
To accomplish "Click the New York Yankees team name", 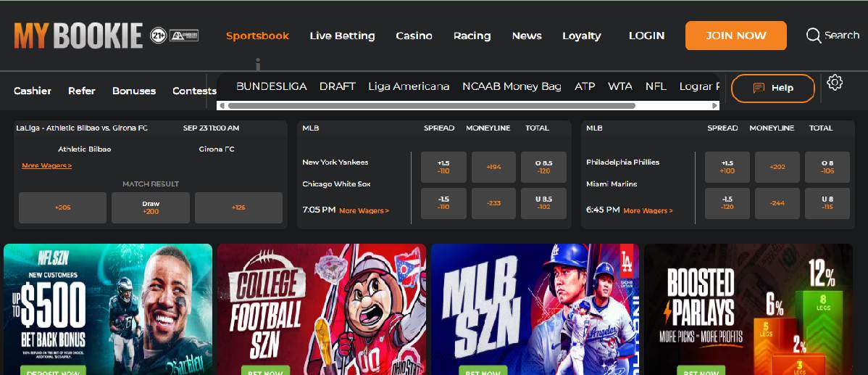I will pyautogui.click(x=335, y=162).
